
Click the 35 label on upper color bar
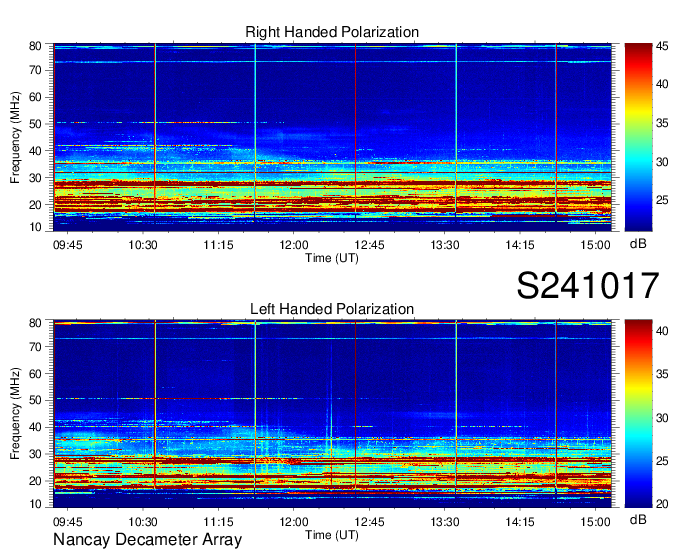[662, 123]
